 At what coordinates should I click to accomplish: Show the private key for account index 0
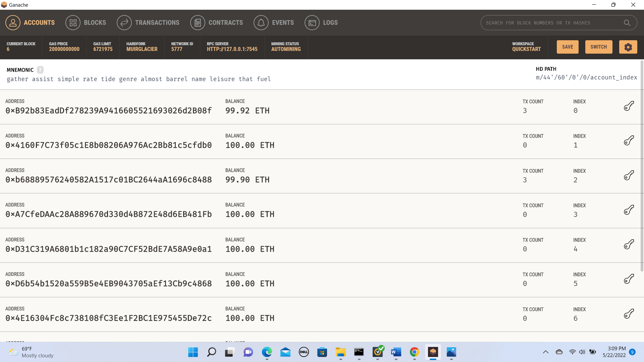point(629,106)
